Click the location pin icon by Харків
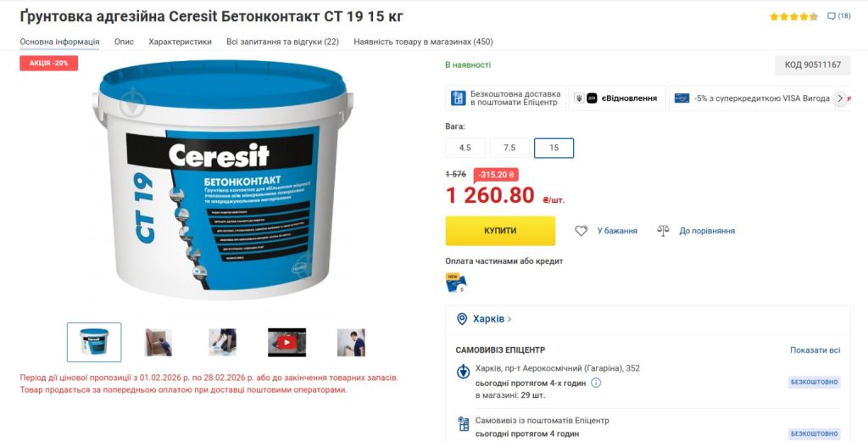This screenshot has height=442, width=868. (462, 319)
